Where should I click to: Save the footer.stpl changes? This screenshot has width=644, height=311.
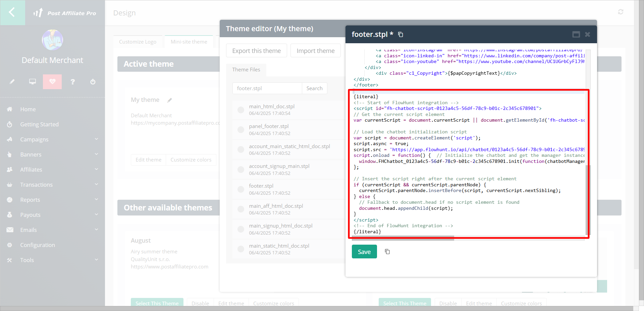(364, 252)
